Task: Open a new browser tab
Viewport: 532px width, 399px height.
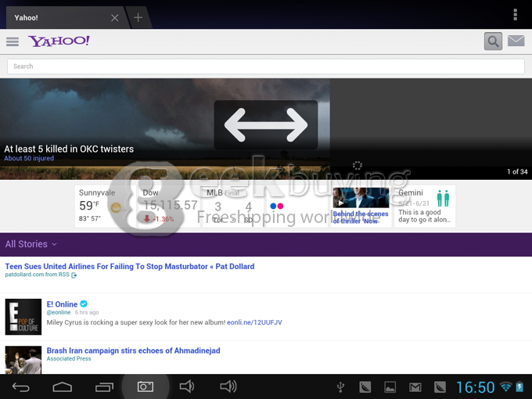Action: point(138,17)
